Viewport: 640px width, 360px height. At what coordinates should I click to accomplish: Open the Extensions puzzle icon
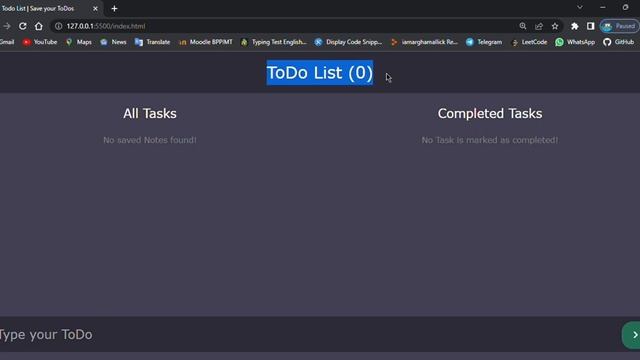575,26
